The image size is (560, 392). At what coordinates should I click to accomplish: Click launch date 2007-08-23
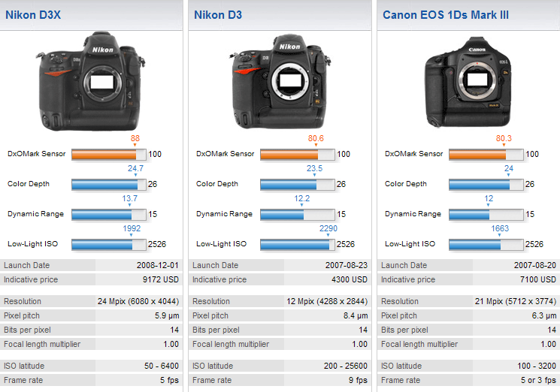[x=346, y=265]
